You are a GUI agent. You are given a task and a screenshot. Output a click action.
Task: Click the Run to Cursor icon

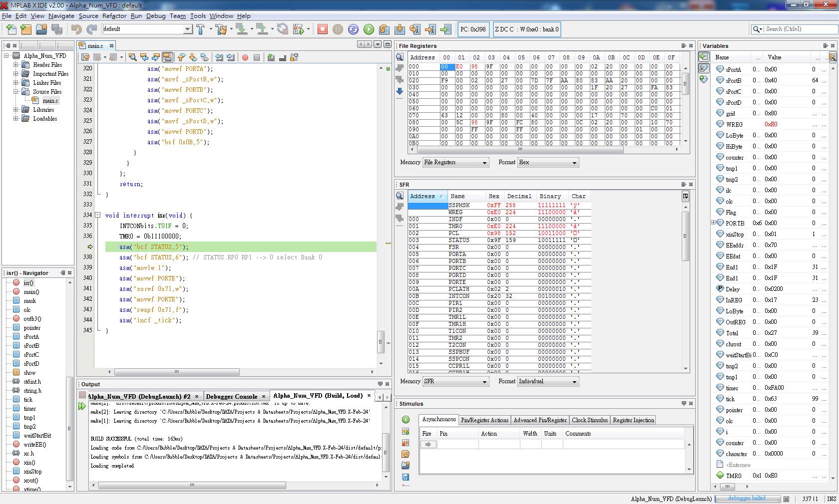(x=430, y=29)
